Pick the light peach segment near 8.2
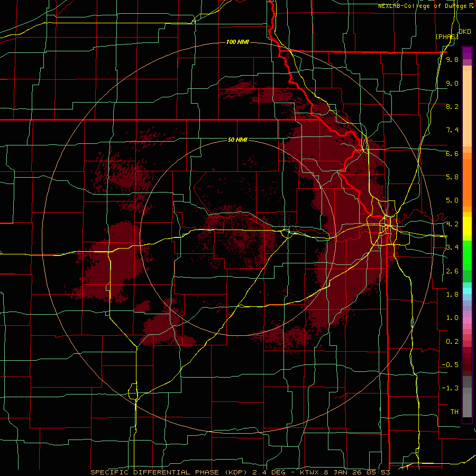 [x=467, y=109]
